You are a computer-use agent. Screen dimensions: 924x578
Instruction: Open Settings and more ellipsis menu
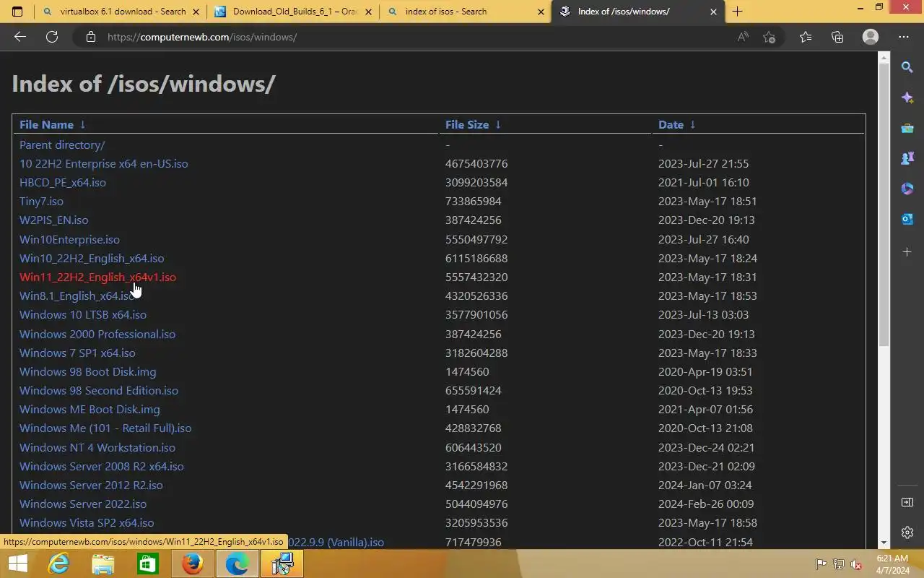(904, 37)
